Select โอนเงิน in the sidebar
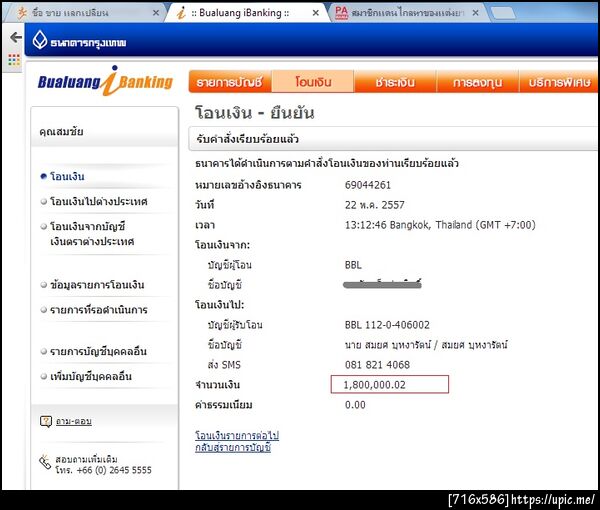Screen dimensions: 600x510 (x=67, y=176)
